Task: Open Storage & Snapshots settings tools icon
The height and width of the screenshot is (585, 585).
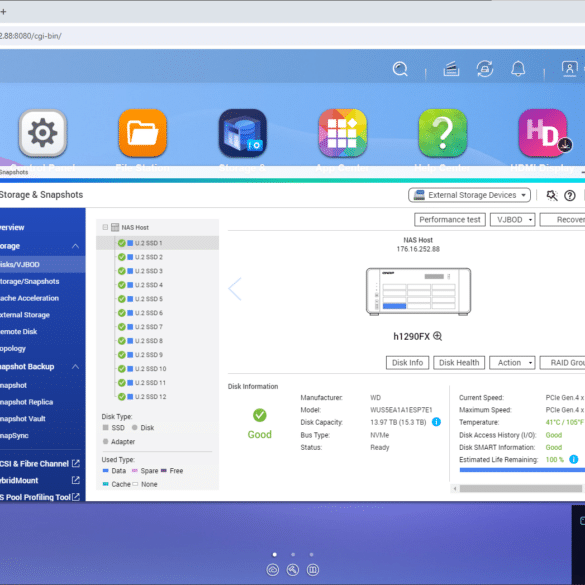Action: click(x=552, y=195)
